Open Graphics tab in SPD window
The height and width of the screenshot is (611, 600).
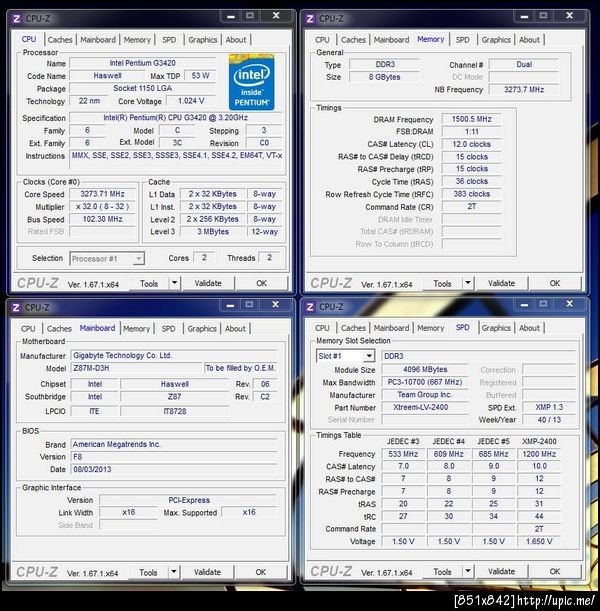point(496,328)
